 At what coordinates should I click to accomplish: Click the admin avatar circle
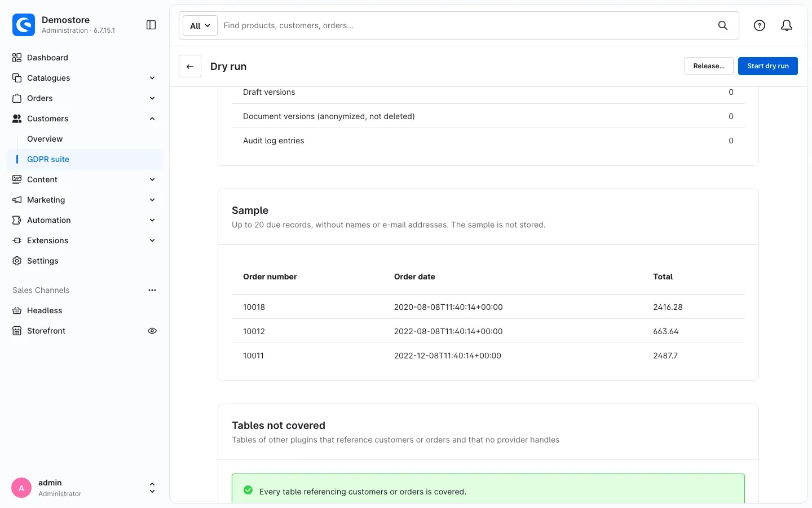point(21,488)
